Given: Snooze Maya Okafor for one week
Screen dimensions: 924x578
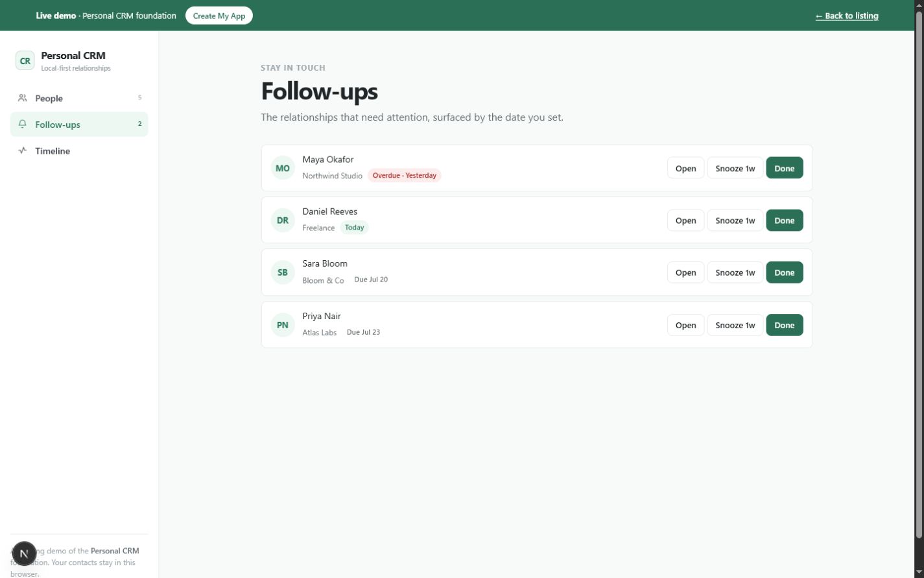Looking at the screenshot, I should coord(735,168).
